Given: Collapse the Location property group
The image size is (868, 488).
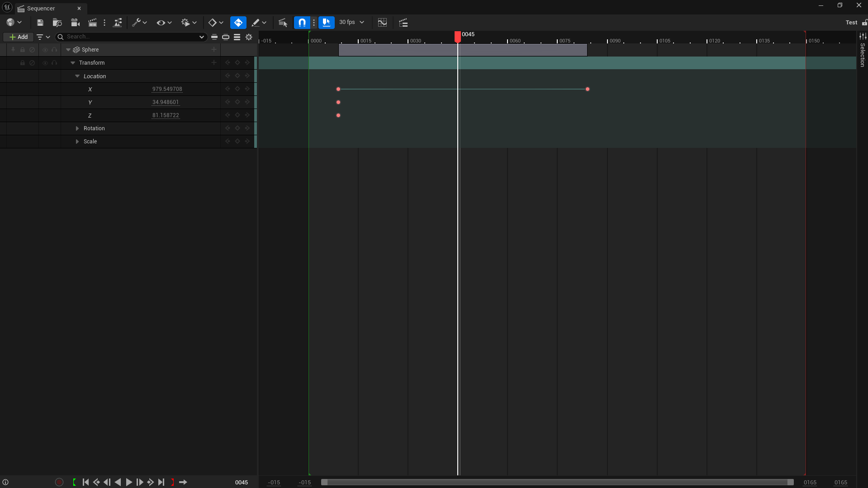Looking at the screenshot, I should [77, 76].
